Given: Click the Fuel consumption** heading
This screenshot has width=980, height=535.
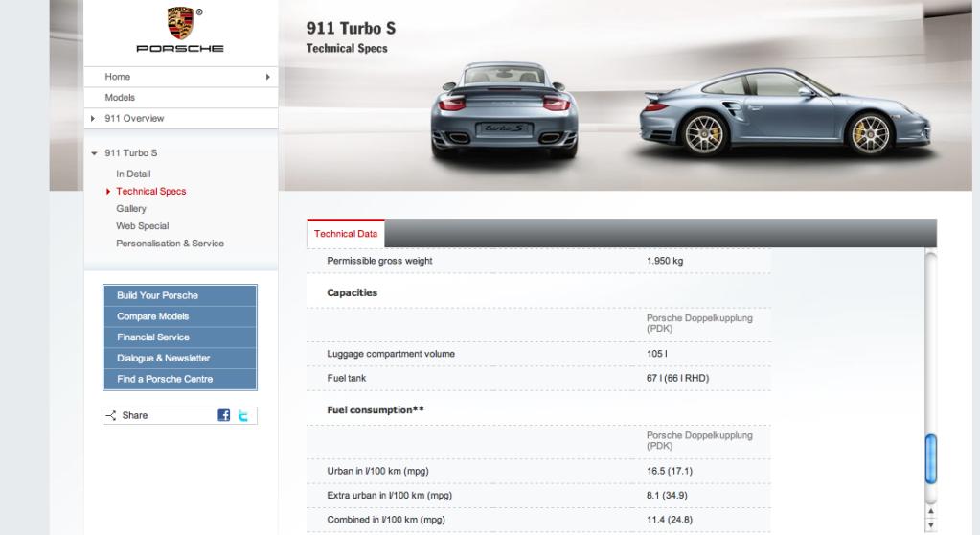Looking at the screenshot, I should (375, 409).
